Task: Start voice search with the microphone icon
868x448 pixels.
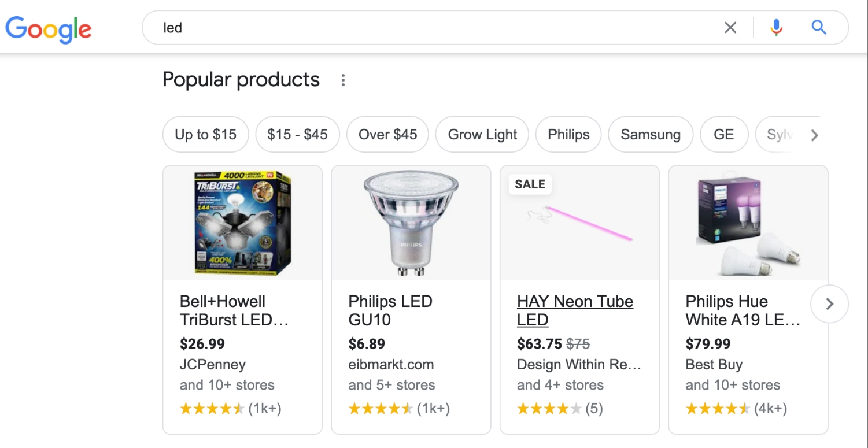Action: click(776, 27)
